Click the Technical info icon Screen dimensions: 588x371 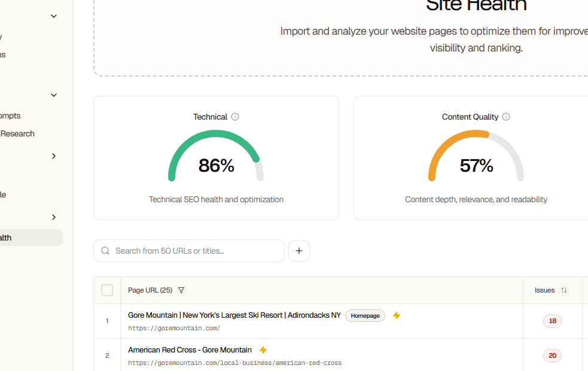coord(235,117)
